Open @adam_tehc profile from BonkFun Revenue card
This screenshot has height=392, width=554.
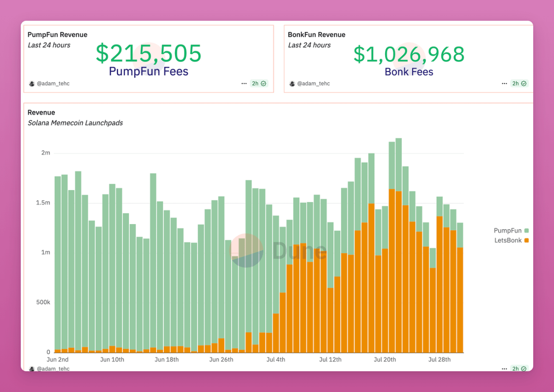pyautogui.click(x=313, y=83)
